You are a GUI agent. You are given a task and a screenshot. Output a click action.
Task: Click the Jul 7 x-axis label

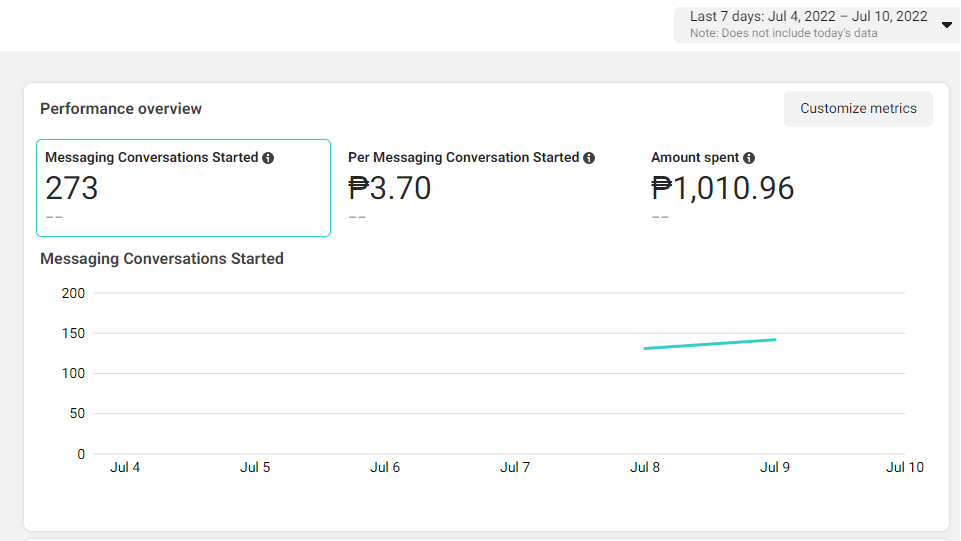coord(515,467)
